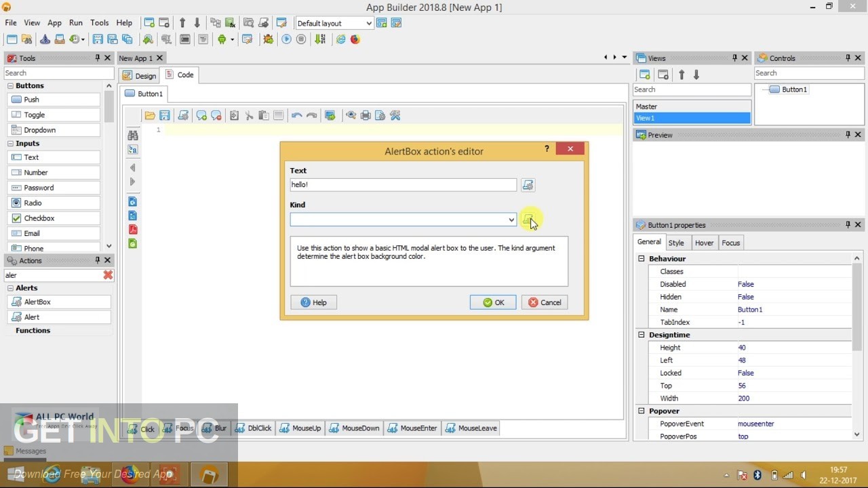Click the move up arrow in main toolbar

coord(182,23)
